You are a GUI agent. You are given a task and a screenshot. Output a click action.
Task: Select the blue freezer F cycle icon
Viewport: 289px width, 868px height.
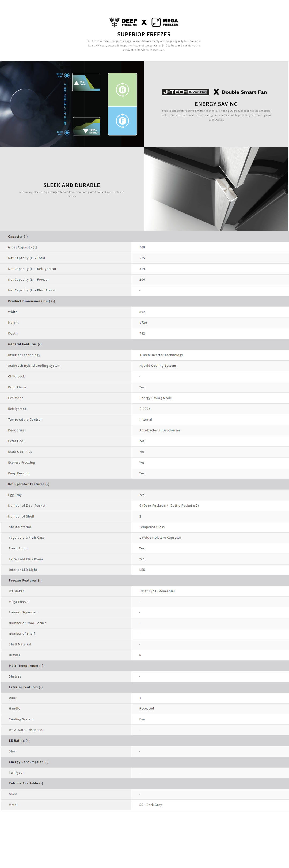123,121
